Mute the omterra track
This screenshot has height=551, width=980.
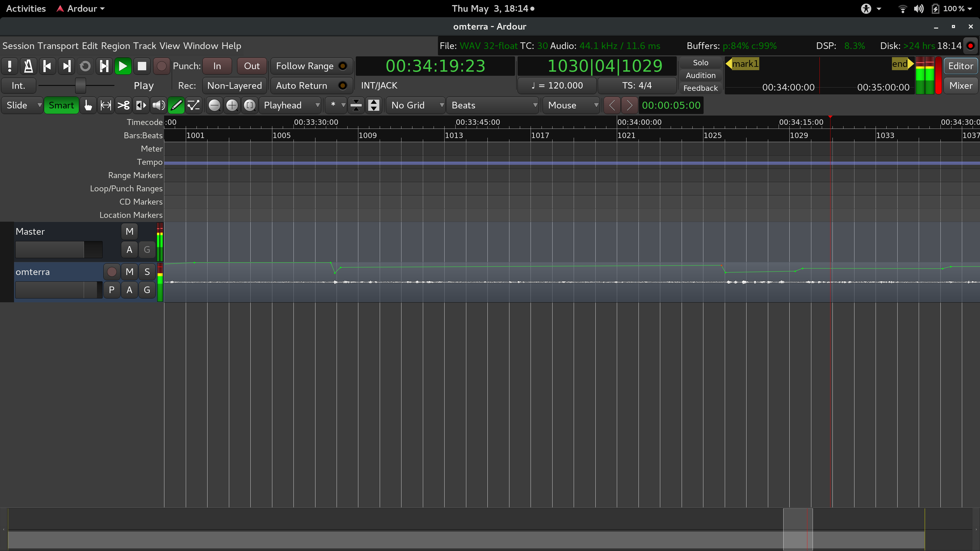tap(129, 272)
